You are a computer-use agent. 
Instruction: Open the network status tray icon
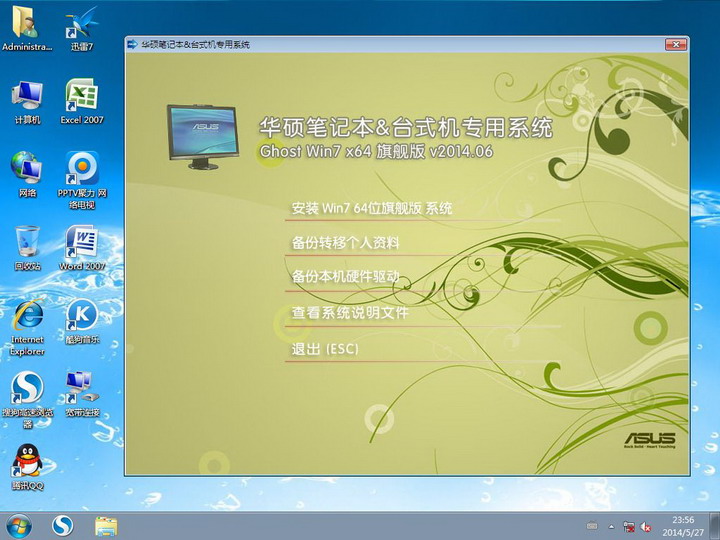(628, 526)
